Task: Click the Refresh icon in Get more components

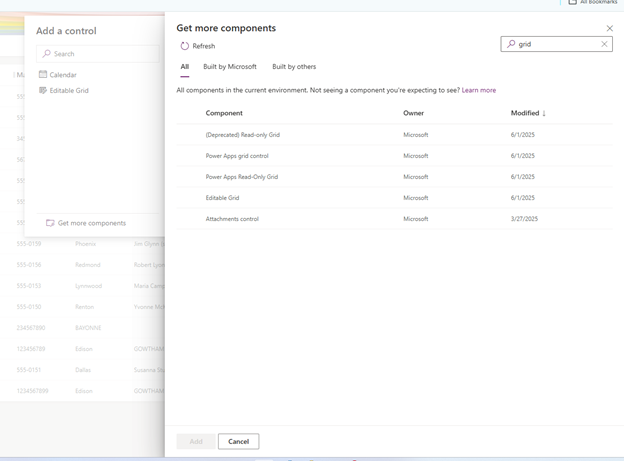Action: pyautogui.click(x=185, y=46)
